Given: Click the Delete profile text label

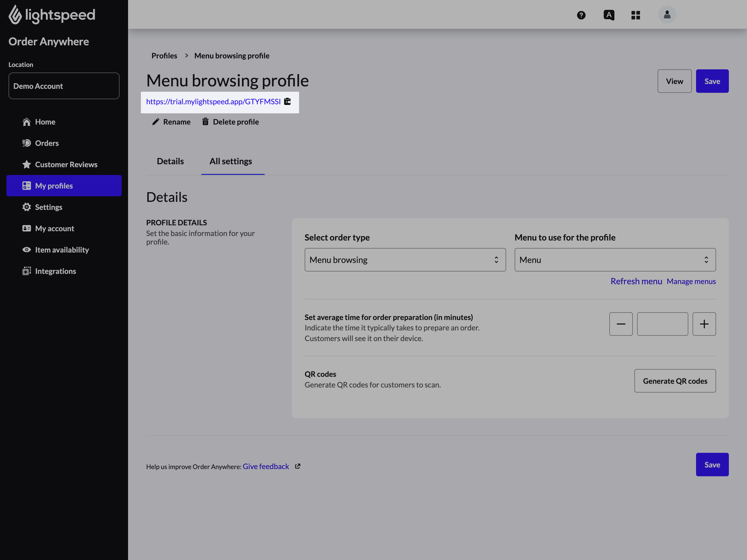Looking at the screenshot, I should tap(236, 122).
